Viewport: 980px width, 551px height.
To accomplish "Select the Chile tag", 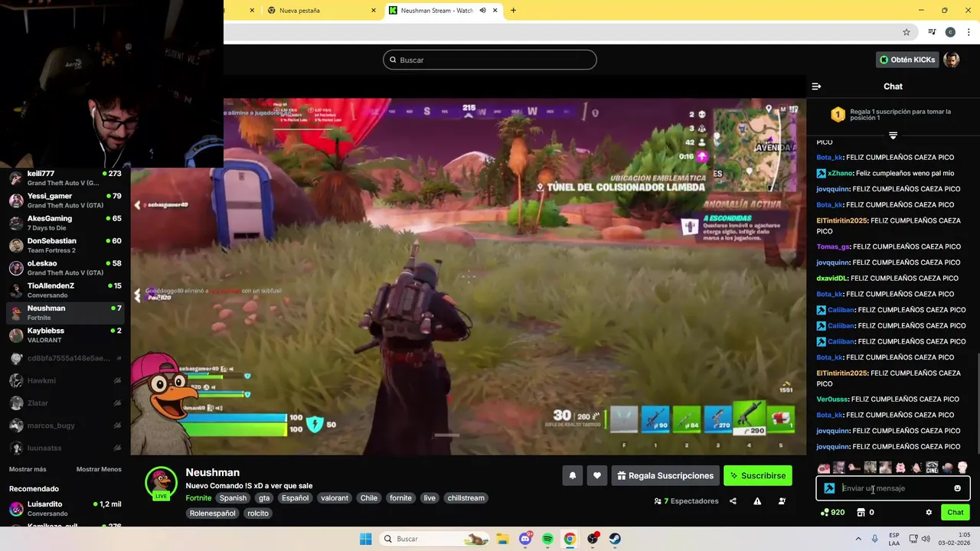I will click(369, 498).
